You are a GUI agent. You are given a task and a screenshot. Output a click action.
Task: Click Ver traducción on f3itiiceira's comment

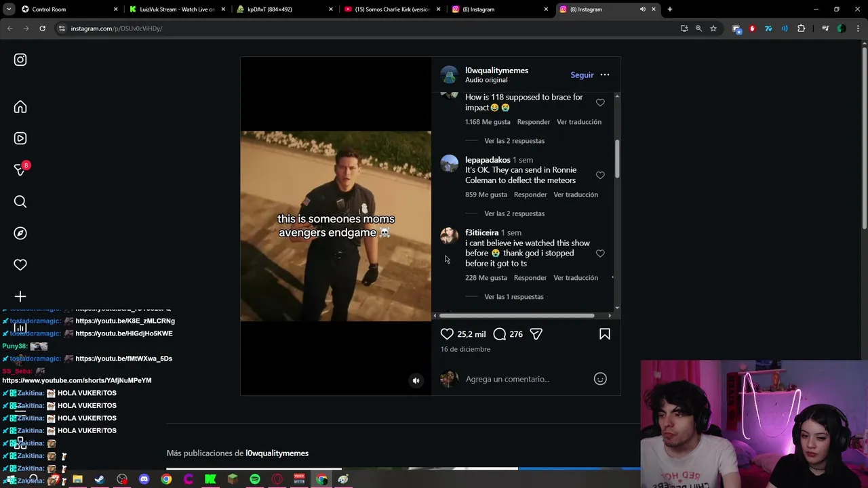pos(576,278)
